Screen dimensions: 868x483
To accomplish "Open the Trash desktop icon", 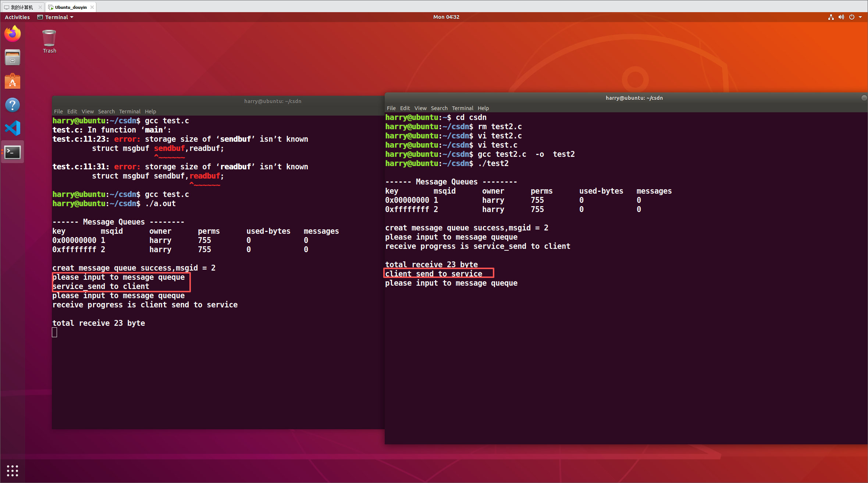I will click(x=49, y=42).
